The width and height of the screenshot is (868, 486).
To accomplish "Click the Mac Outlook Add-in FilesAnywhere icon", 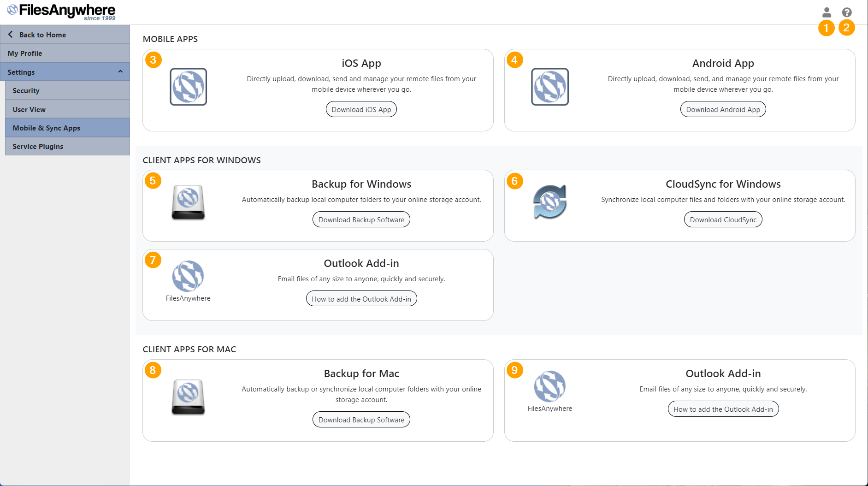I will click(550, 386).
